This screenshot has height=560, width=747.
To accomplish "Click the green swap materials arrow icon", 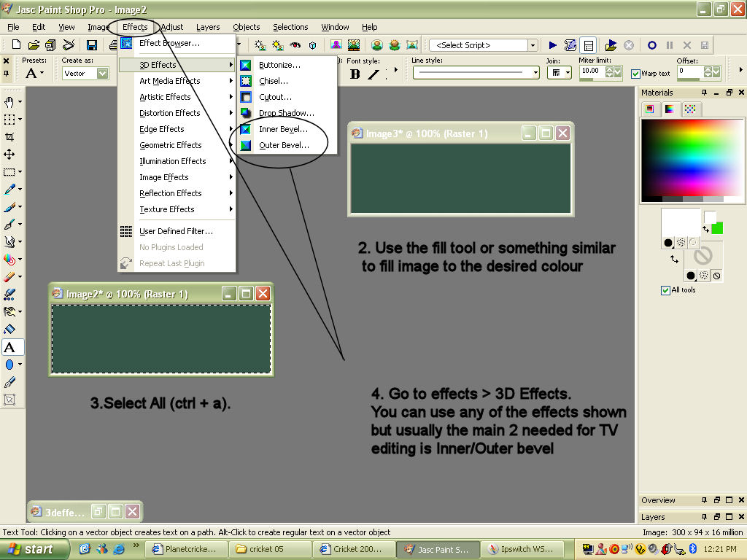I will pos(705,229).
